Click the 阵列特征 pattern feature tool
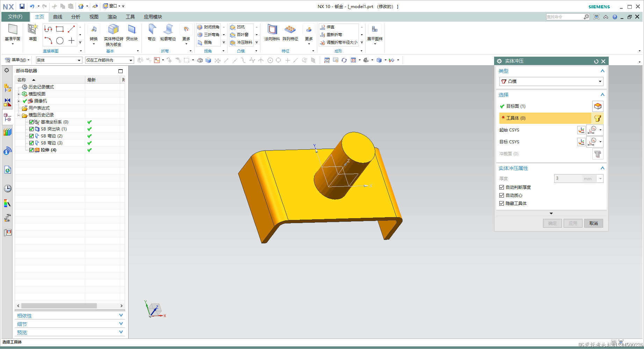Image resolution: width=644 pixels, height=349 pixels. tap(290, 33)
